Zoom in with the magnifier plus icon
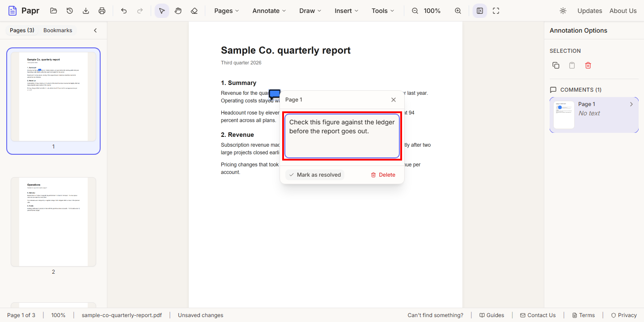Image resolution: width=644 pixels, height=322 pixels. coord(458,11)
